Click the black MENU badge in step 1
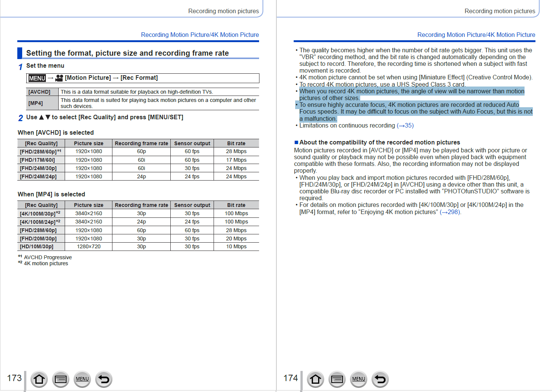552x392 pixels. click(x=37, y=78)
